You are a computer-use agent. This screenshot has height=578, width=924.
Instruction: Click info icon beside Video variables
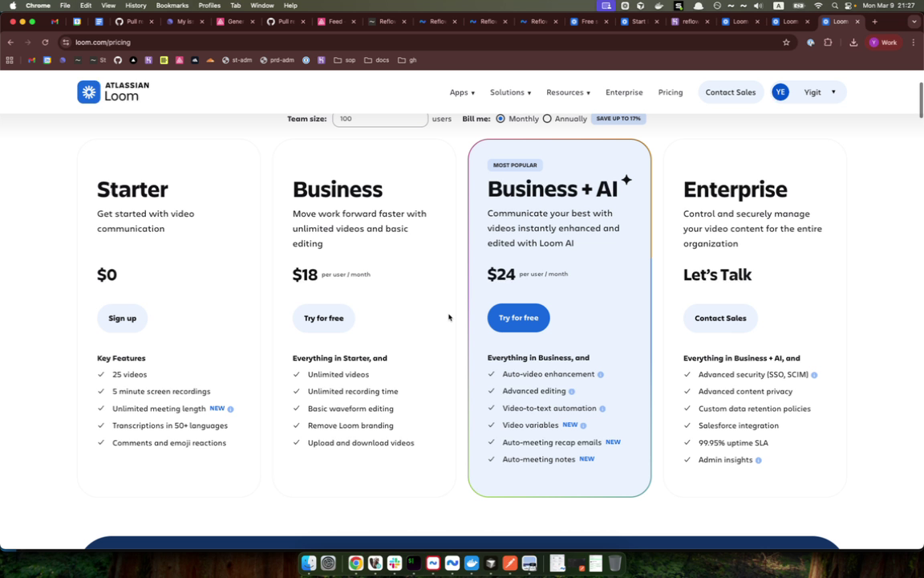click(x=583, y=425)
